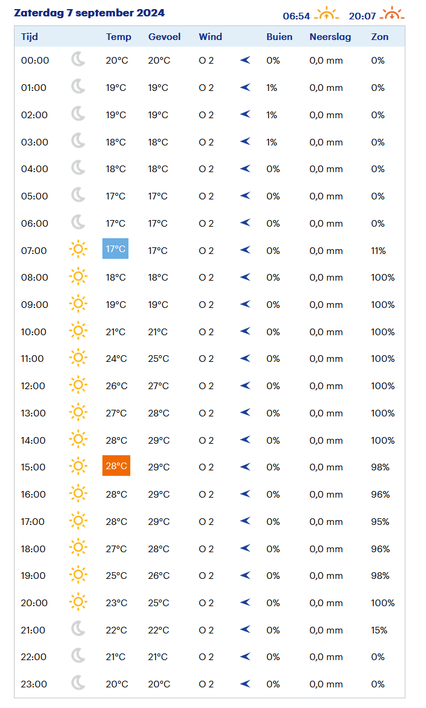Click the sunrise icon next to 06:54

pyautogui.click(x=327, y=14)
